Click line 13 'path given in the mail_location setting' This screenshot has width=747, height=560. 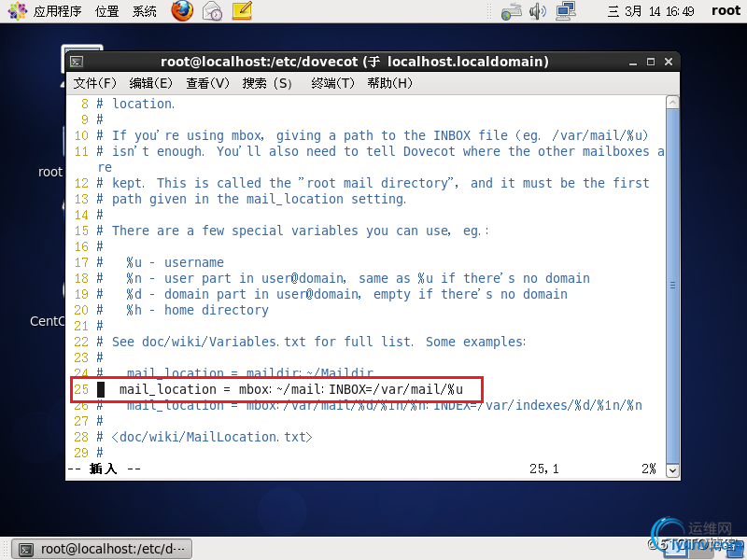point(260,199)
